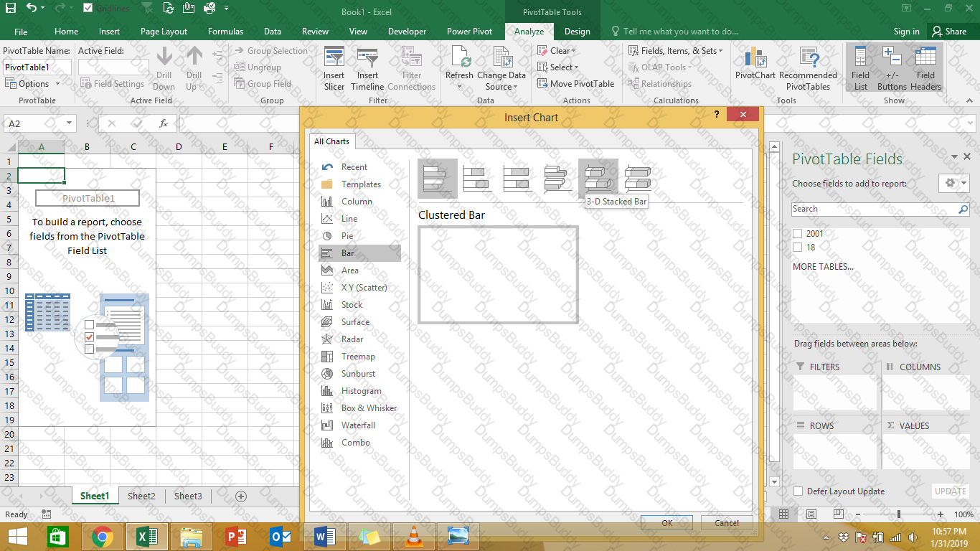This screenshot has height=551, width=980.
Task: Pick the 3-D 100% Stacked Bar subtype
Action: click(638, 178)
